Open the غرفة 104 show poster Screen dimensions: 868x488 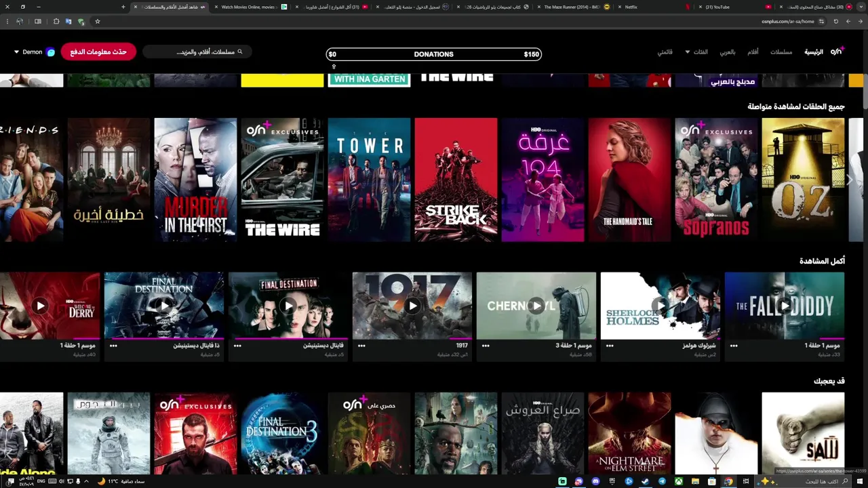point(542,180)
